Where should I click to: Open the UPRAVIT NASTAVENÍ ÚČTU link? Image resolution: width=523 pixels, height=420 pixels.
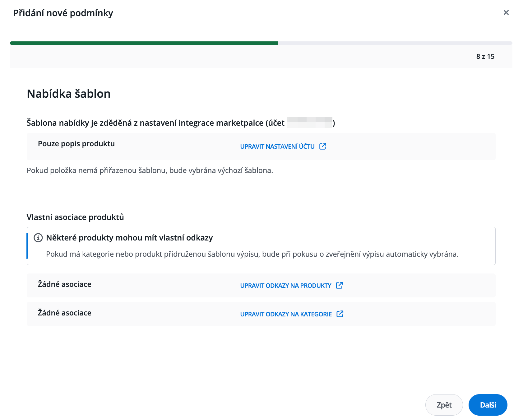(277, 147)
